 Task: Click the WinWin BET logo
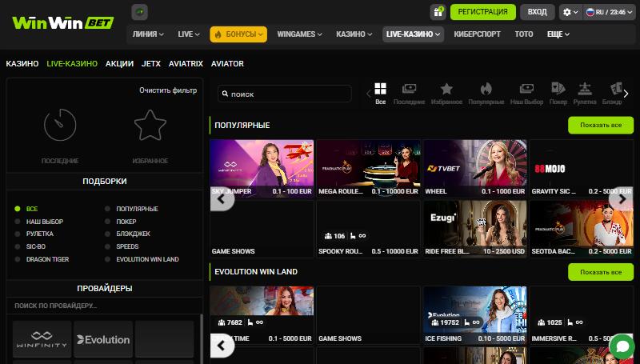[63, 23]
